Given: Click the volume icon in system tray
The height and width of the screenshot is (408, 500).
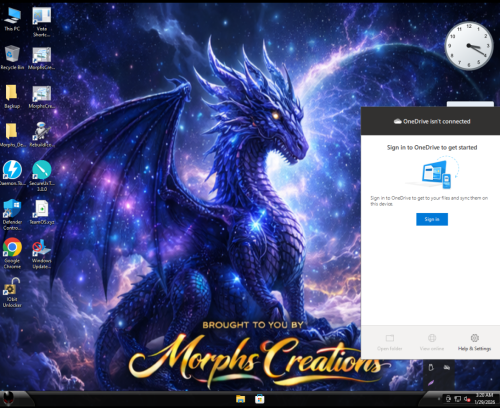Looking at the screenshot, I should click(x=466, y=399).
